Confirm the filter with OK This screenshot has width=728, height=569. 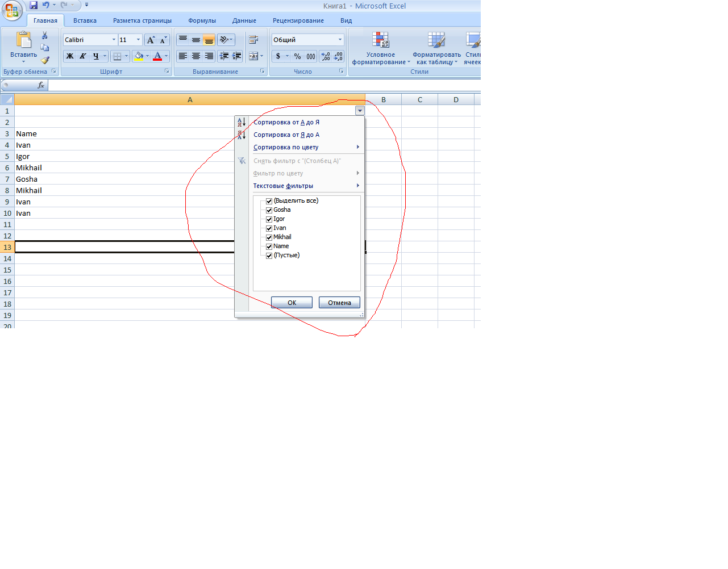292,303
